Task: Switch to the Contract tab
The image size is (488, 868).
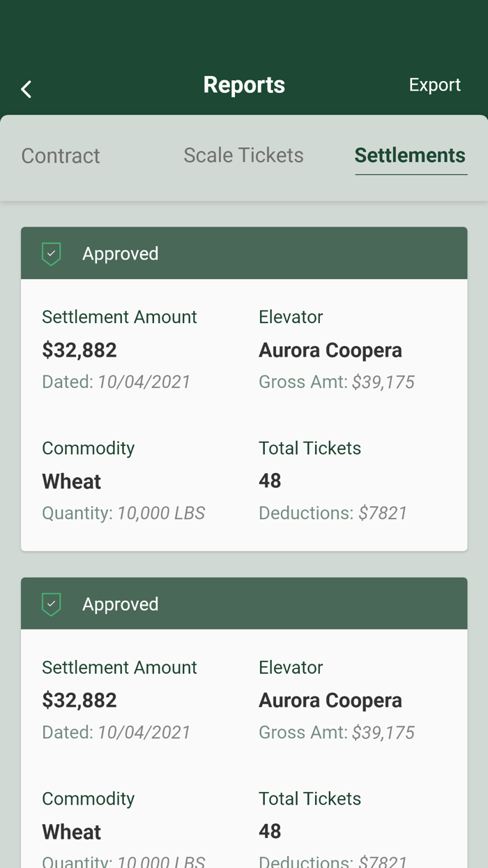Action: [61, 156]
